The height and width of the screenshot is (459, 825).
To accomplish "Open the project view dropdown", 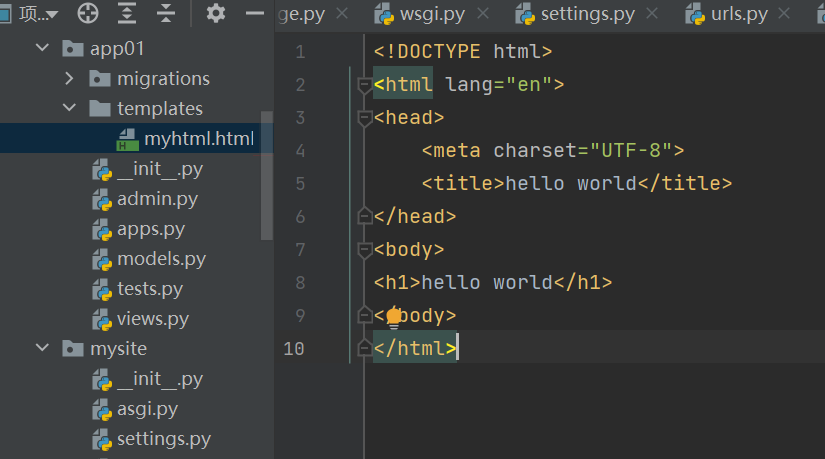I will (x=51, y=15).
